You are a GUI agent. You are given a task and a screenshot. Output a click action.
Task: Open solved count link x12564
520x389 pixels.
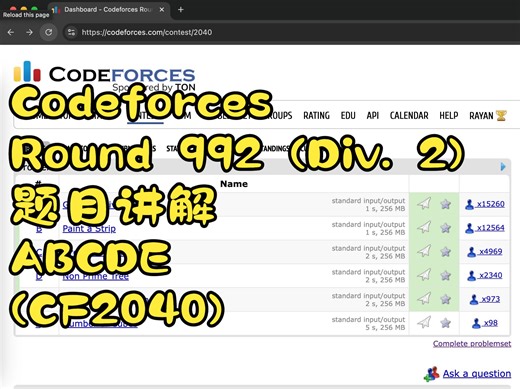pyautogui.click(x=490, y=228)
